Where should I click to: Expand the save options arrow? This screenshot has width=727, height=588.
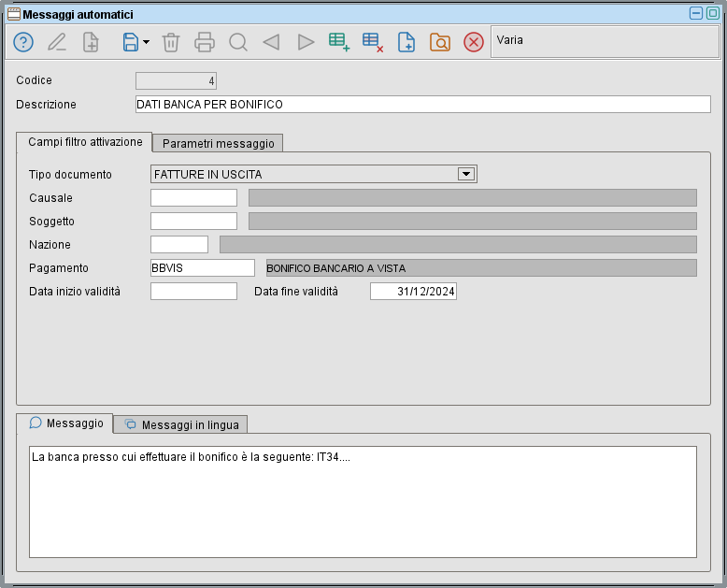[x=146, y=42]
